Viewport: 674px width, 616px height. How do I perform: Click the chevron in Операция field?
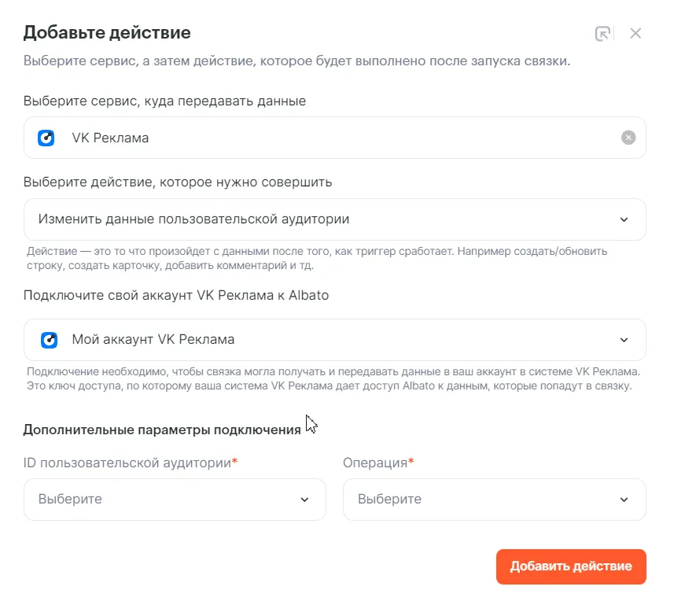tap(624, 500)
